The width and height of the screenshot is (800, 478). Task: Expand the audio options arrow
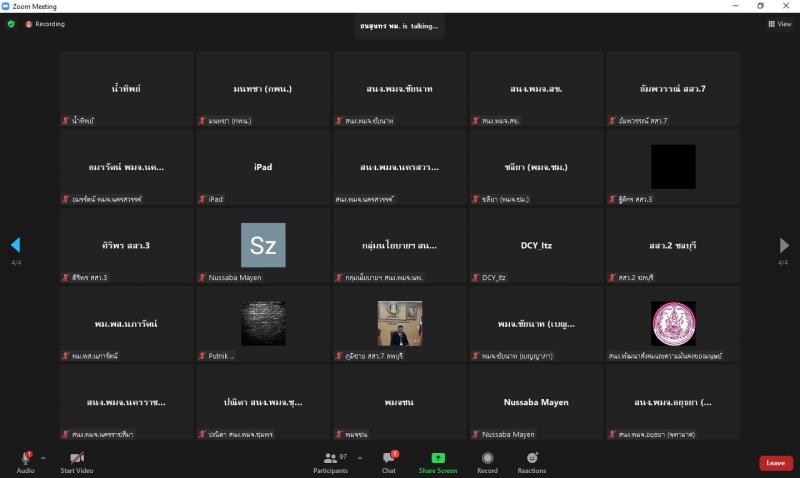(x=43, y=458)
